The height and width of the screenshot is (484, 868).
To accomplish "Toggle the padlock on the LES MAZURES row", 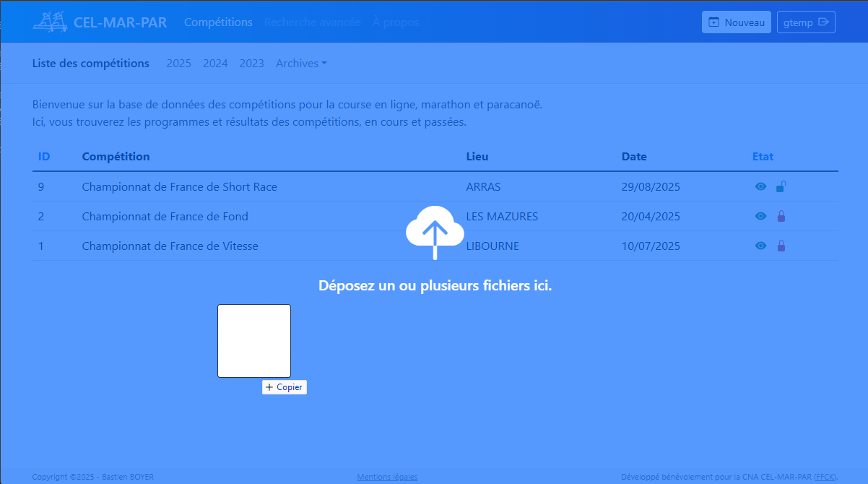I will (x=781, y=217).
